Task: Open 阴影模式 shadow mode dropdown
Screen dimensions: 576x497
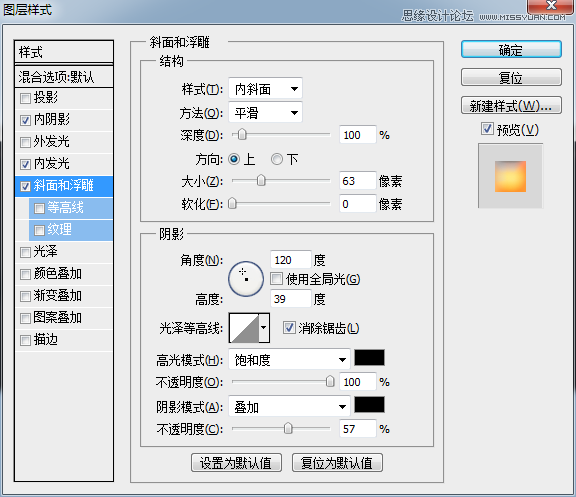Action: (289, 406)
